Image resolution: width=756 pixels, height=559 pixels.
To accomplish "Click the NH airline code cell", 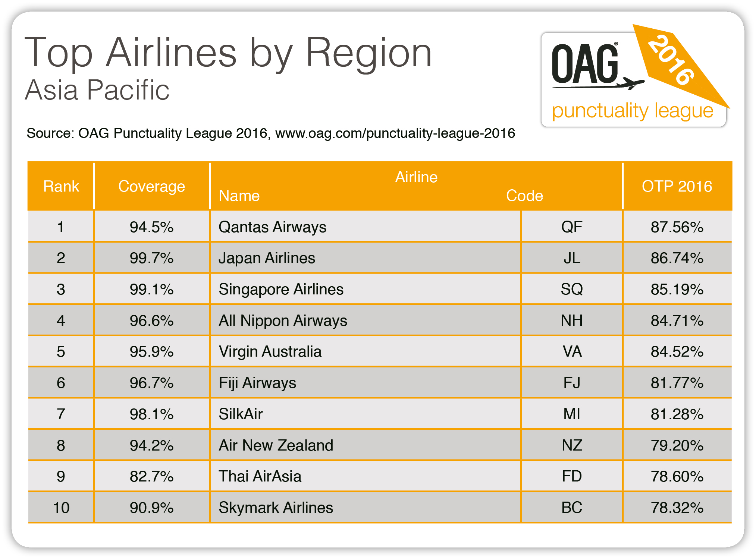I will 572,320.
